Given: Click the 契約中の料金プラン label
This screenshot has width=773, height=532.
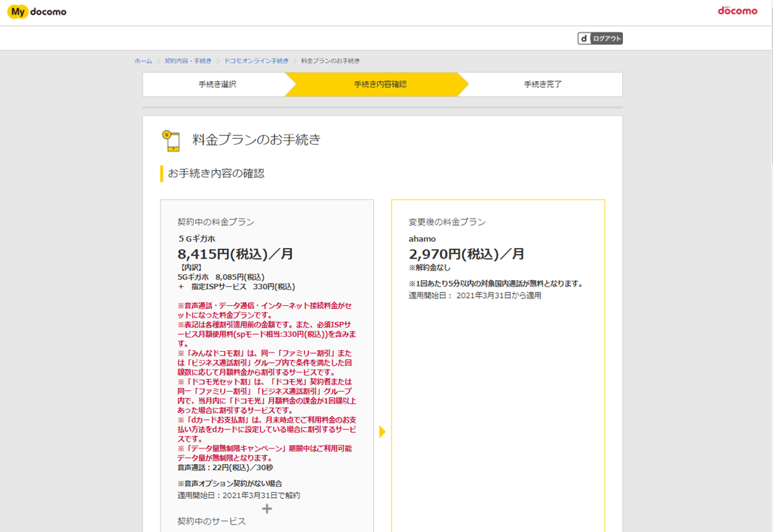Looking at the screenshot, I should pyautogui.click(x=216, y=222).
